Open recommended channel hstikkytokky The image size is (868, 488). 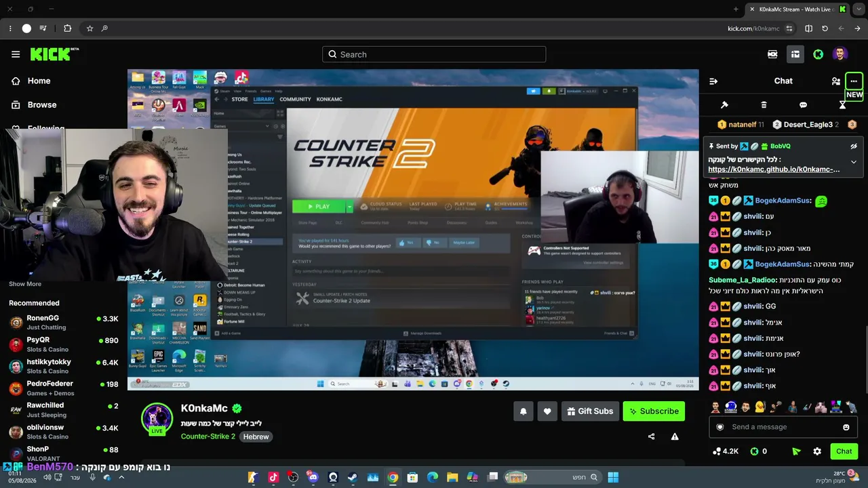63,366
